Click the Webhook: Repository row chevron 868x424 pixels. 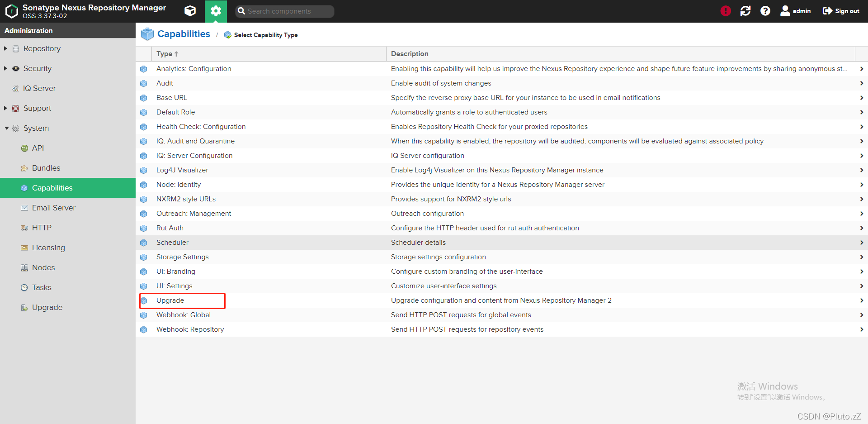[862, 329]
